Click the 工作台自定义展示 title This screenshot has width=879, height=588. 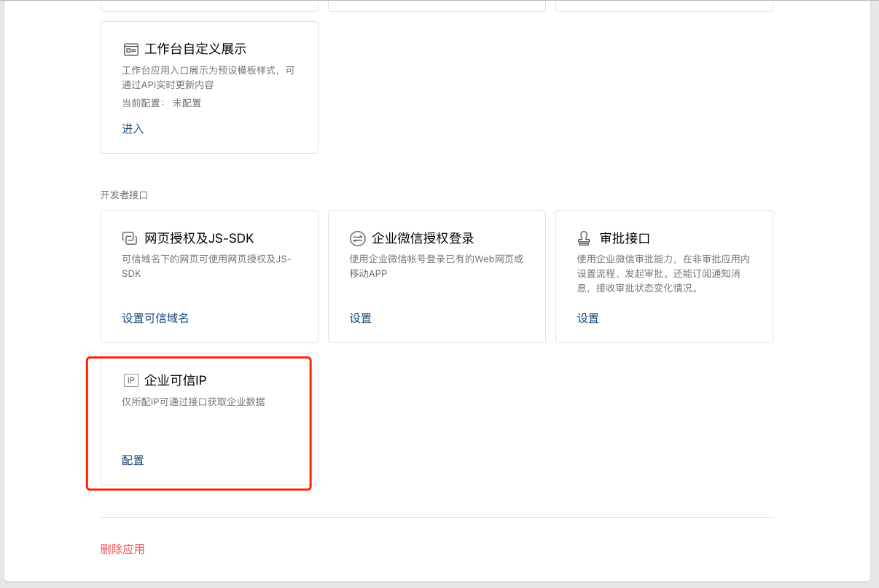click(195, 50)
